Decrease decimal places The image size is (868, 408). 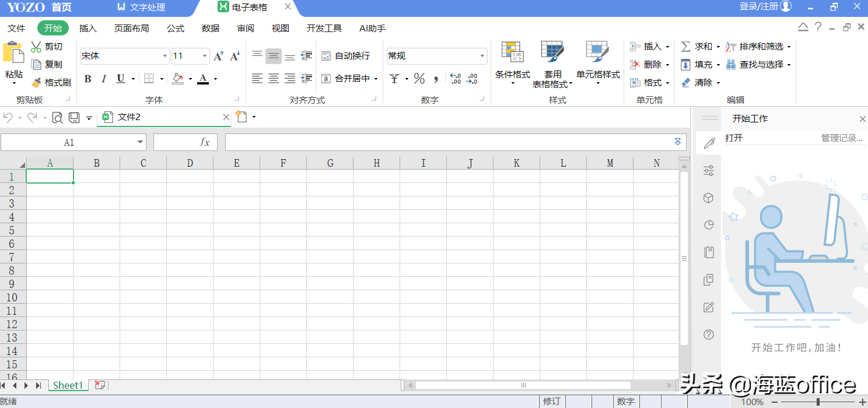[472, 78]
